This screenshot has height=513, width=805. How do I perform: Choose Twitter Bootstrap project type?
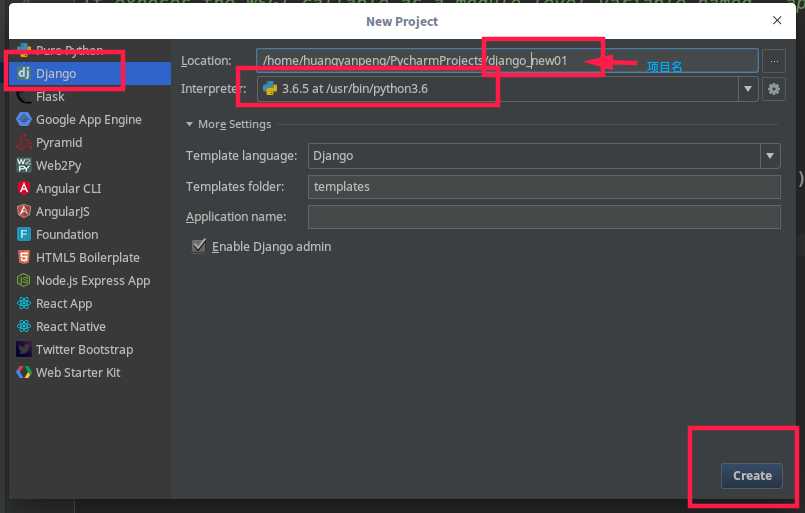coord(90,349)
